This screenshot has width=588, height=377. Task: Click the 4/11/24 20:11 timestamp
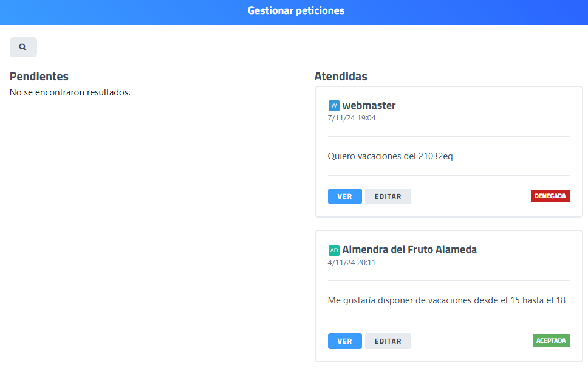352,263
